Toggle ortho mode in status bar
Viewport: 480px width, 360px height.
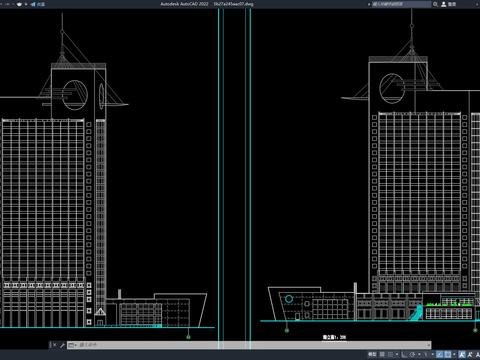404,354
